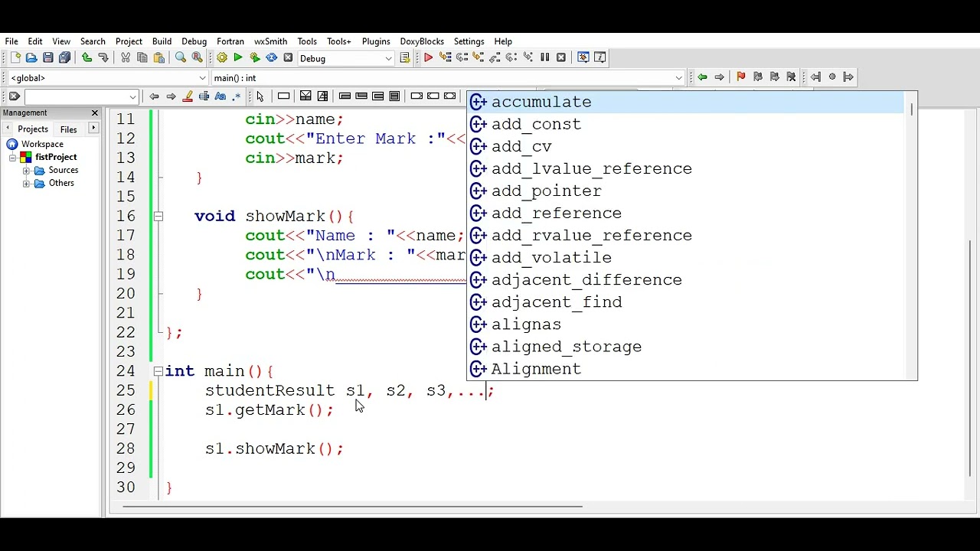This screenshot has height=551, width=980.
Task: Collapse the main function fold
Action: tap(158, 371)
